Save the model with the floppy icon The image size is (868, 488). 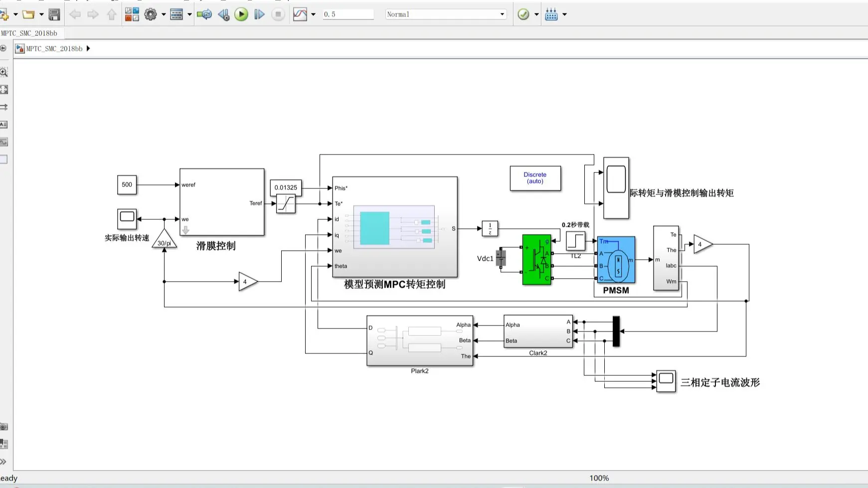[x=54, y=14]
